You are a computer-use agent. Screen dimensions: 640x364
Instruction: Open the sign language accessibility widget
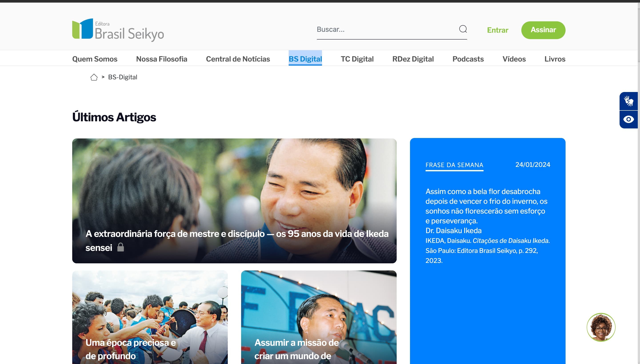[x=628, y=101]
